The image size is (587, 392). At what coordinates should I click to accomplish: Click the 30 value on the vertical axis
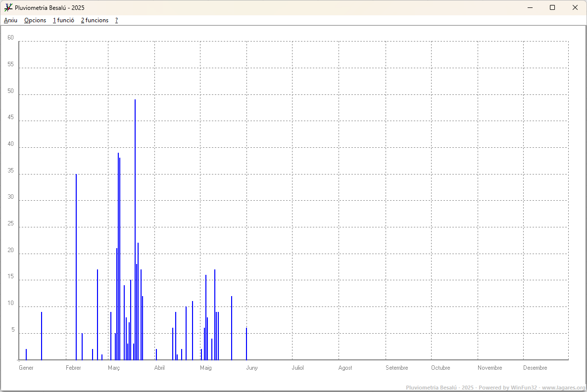point(10,197)
